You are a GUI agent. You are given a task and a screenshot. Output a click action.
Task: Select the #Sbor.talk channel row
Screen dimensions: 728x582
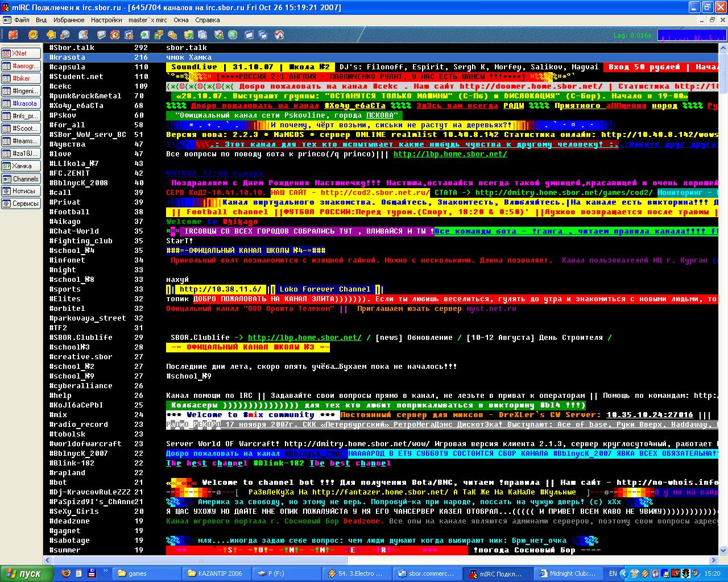381,48
